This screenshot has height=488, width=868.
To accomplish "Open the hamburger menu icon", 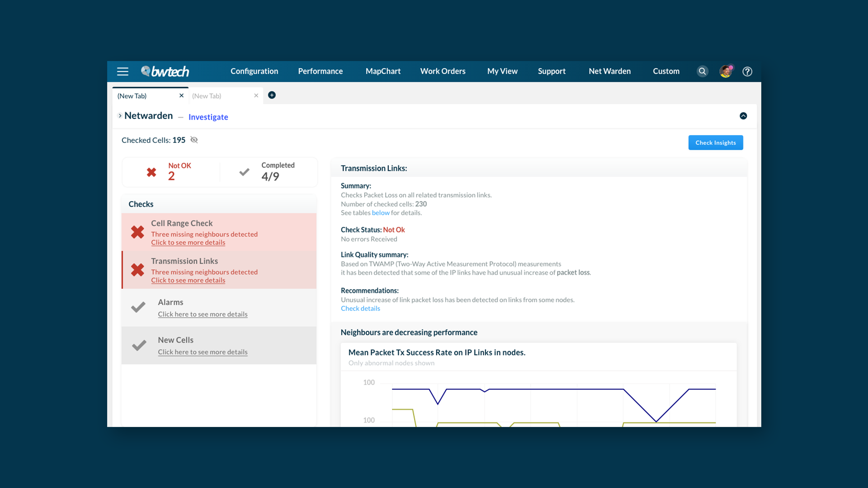I will [x=123, y=71].
